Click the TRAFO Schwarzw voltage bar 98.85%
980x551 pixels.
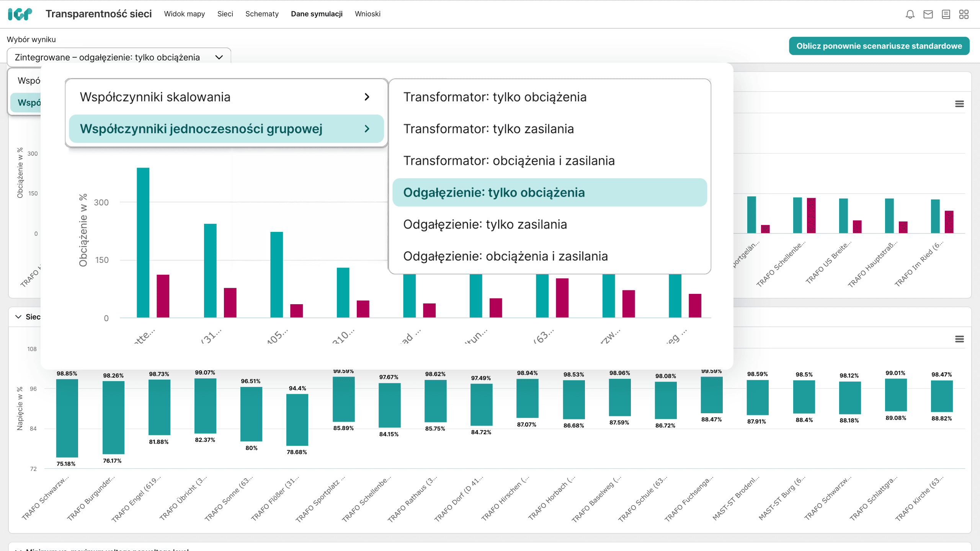[x=67, y=418]
